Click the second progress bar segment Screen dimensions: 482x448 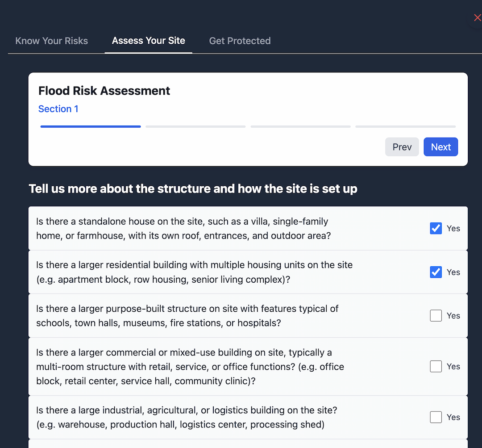(x=195, y=126)
